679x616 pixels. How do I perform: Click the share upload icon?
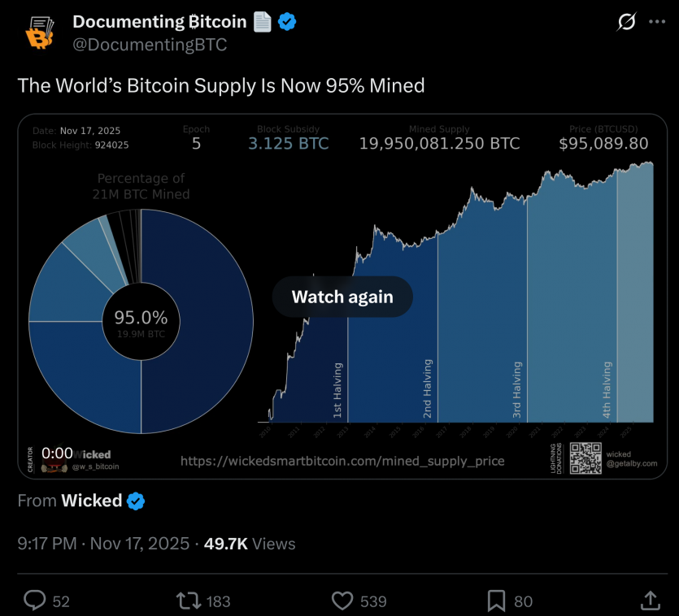(651, 601)
